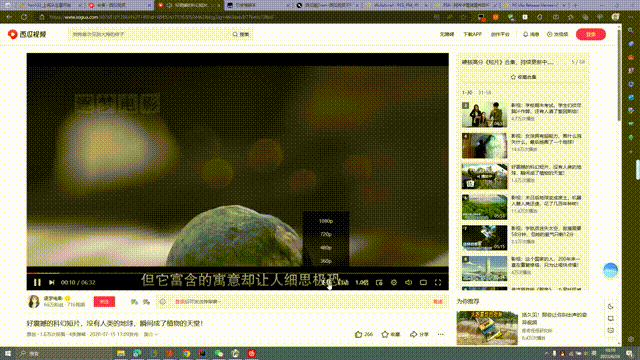The image size is (640, 360).
Task: Click the red login button at top right
Action: tap(591, 34)
